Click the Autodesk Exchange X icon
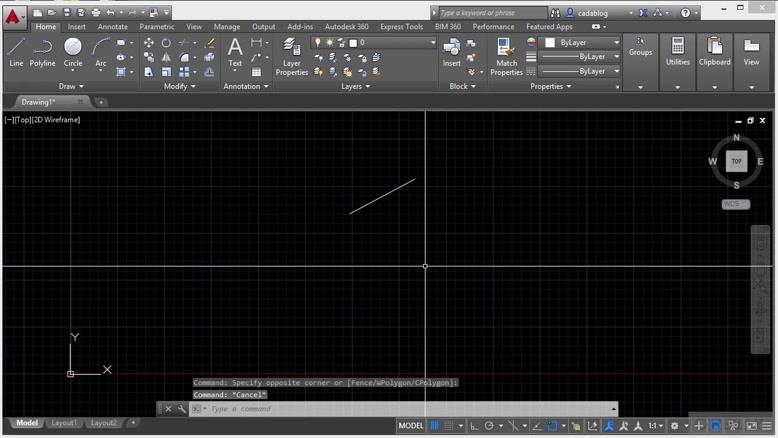The width and height of the screenshot is (778, 438). pyautogui.click(x=643, y=13)
